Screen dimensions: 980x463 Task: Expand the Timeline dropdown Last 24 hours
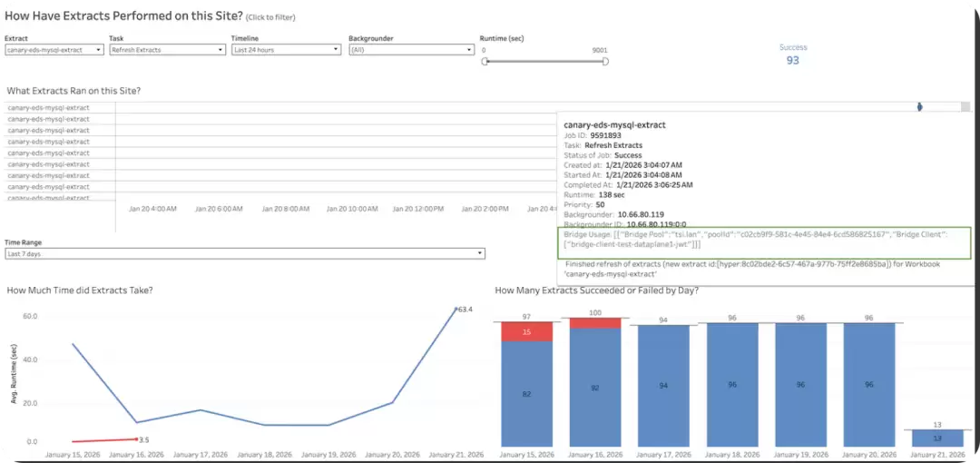point(286,50)
